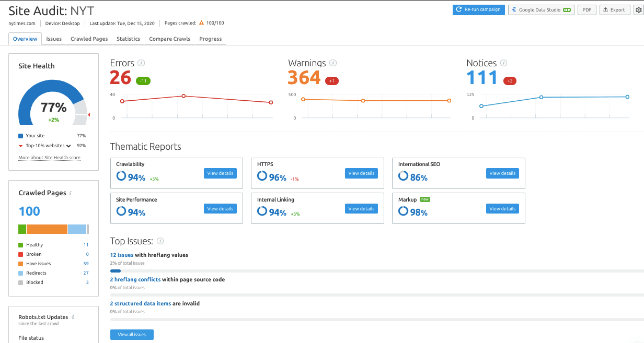Open the Compare Crawls tab

click(170, 39)
